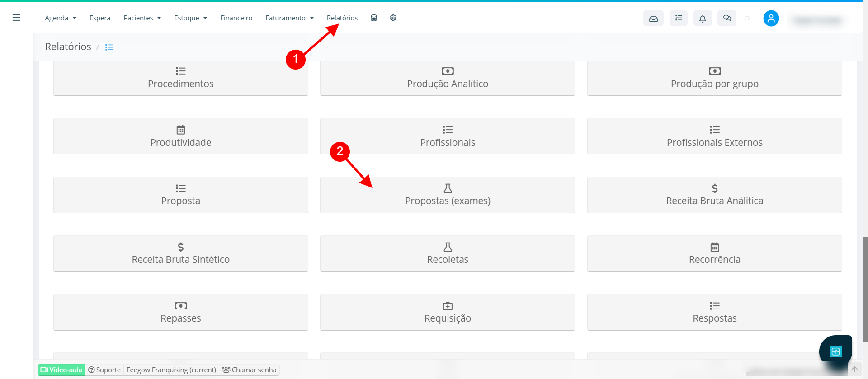This screenshot has width=868, height=379.
Task: Open the Receita Bruta Sintético report
Action: coord(181,253)
